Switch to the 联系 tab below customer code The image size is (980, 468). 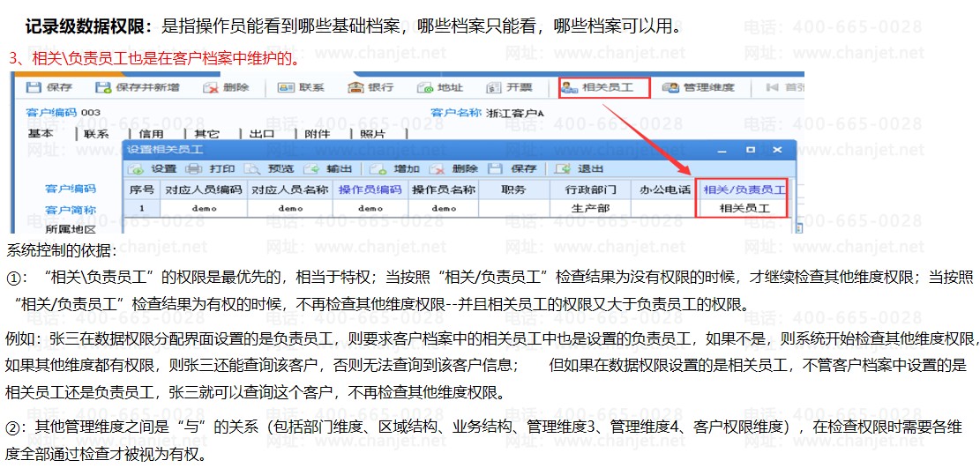96,134
